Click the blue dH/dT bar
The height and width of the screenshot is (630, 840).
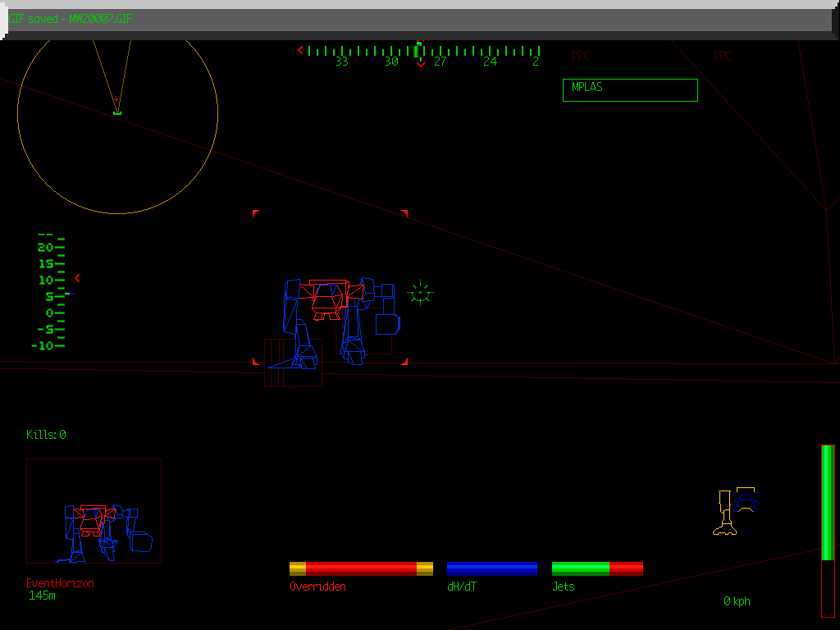pos(491,568)
